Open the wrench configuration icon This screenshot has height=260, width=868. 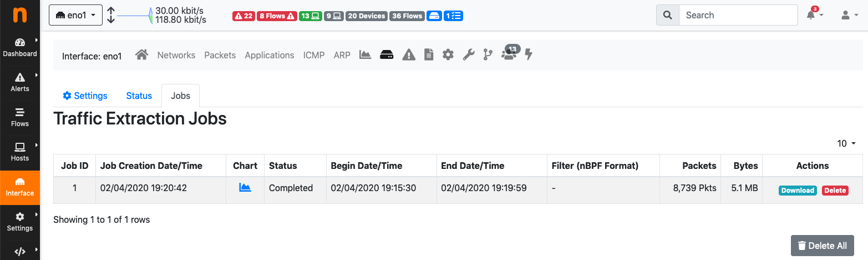click(x=469, y=55)
